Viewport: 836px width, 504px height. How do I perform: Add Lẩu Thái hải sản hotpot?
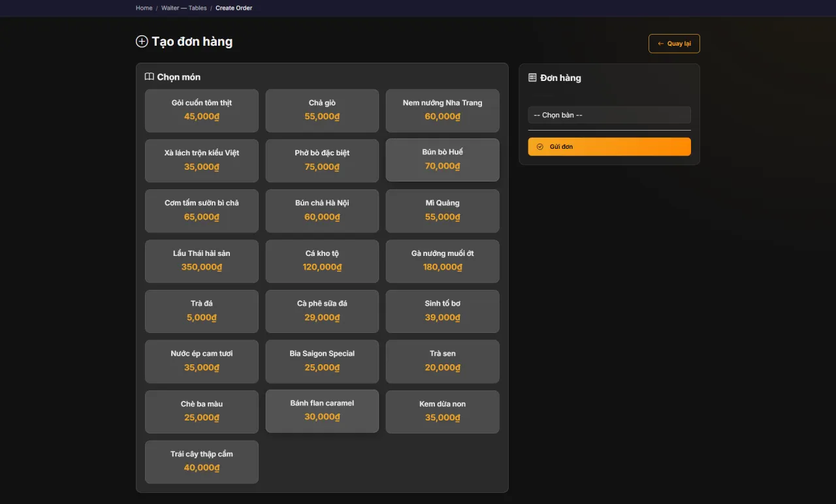pos(202,261)
